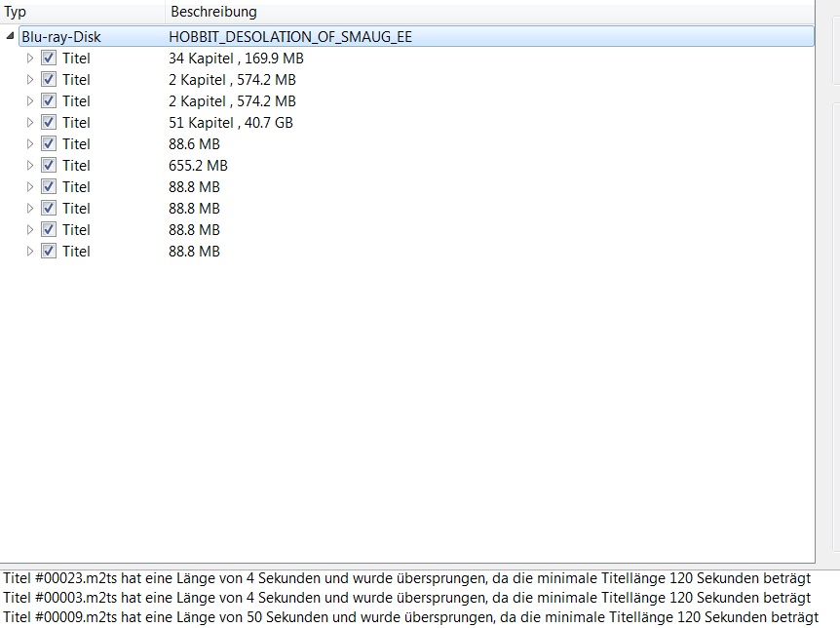Select Titel label of the 655.2 MB row
This screenshot has width=840, height=628.
pyautogui.click(x=76, y=165)
